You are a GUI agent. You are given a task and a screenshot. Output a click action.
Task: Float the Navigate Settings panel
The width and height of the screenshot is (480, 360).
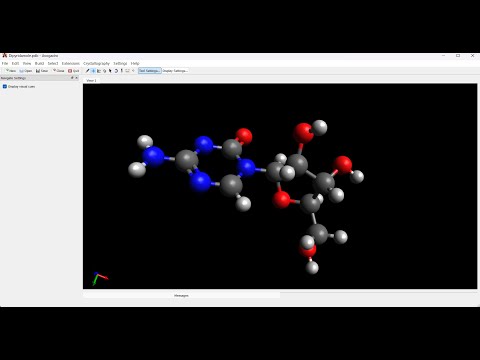pos(72,78)
